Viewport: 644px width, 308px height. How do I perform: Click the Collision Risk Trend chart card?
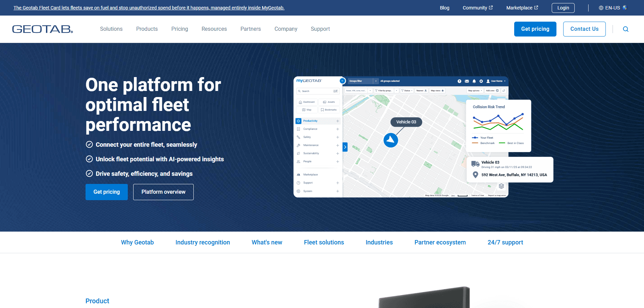(x=498, y=126)
